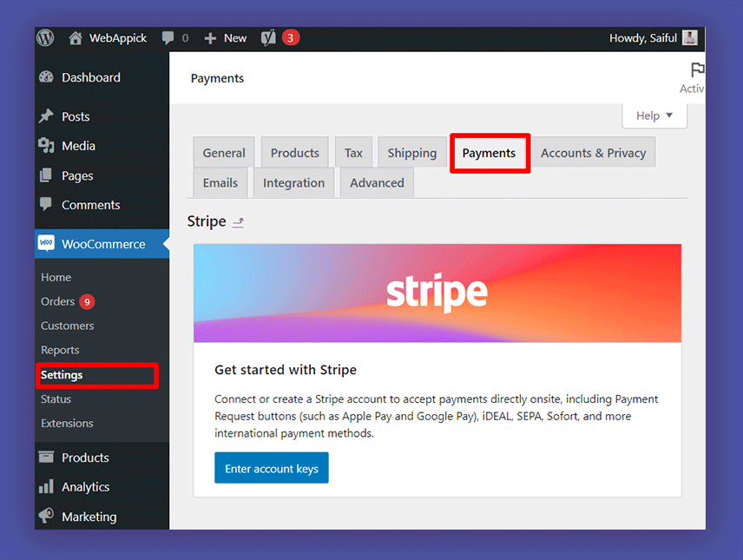Open the Integration tab
The height and width of the screenshot is (560, 743).
[x=293, y=182]
